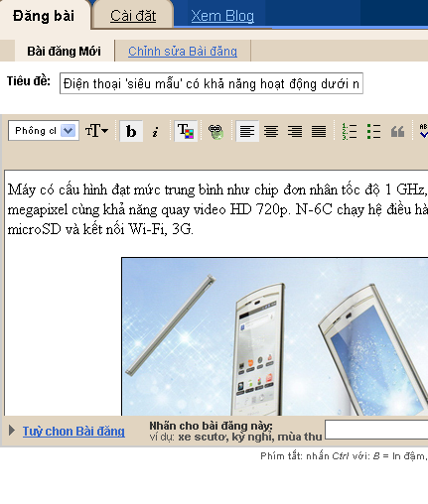Open the Xem Blog link
This screenshot has width=428, height=504.
tap(222, 16)
